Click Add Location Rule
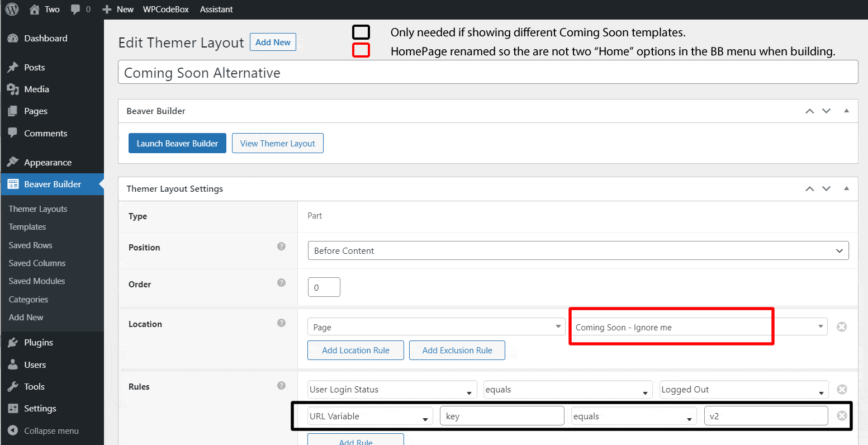 [x=355, y=350]
